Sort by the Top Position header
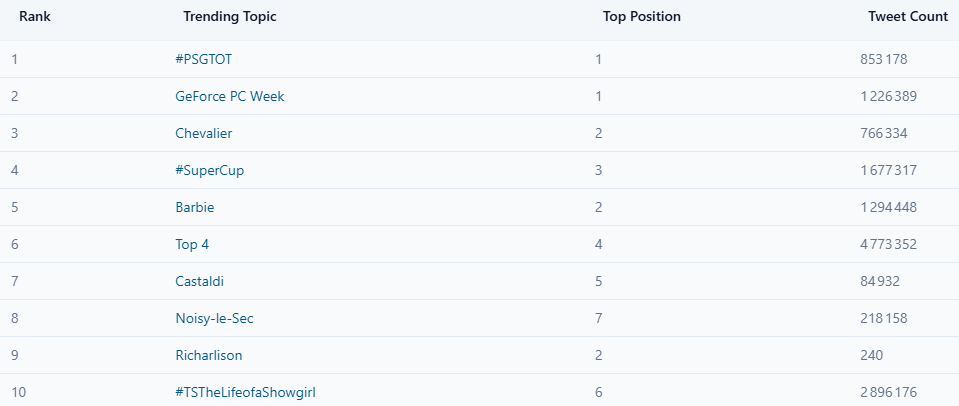Viewport: 959px width, 406px height. click(642, 17)
